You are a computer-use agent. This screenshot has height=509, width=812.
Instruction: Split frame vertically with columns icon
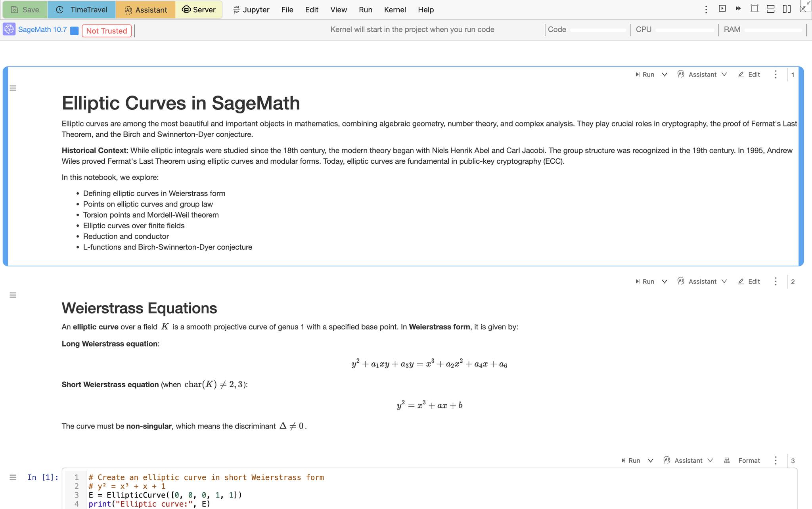787,9
